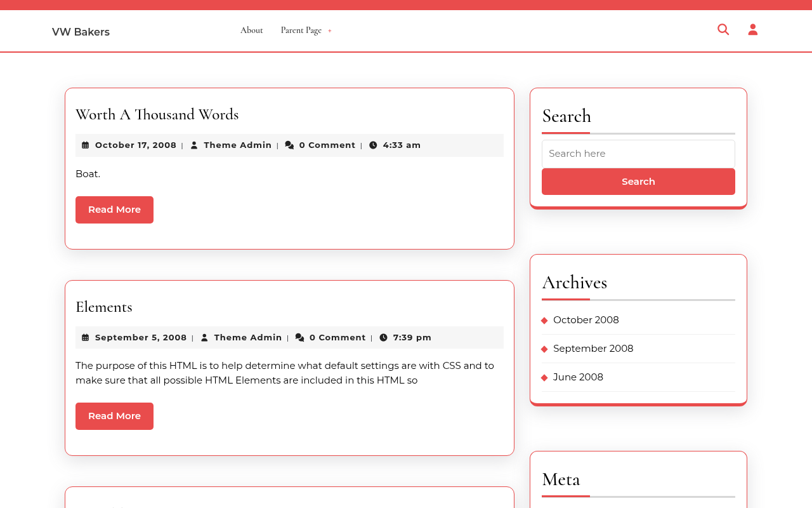Click the October 17, 2008 date

(136, 145)
